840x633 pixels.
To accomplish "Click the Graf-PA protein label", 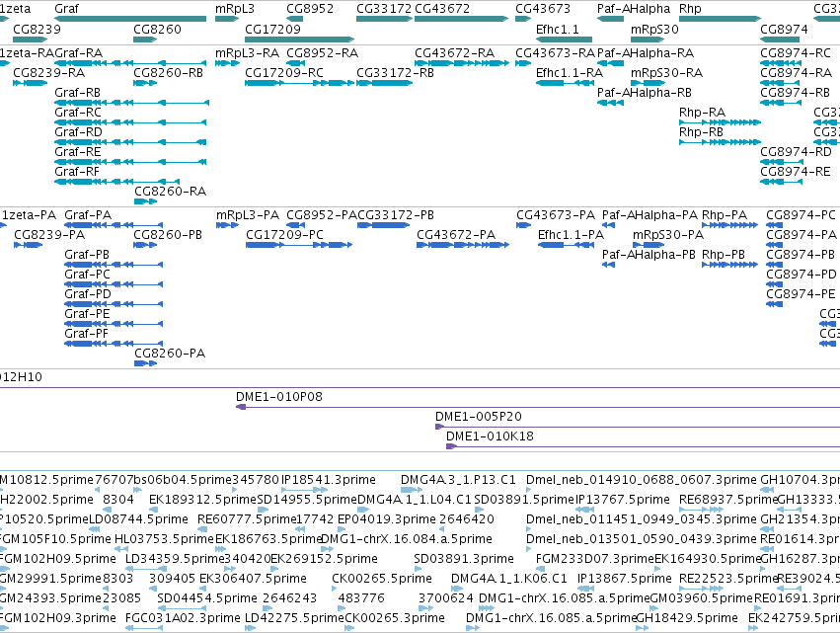I will click(x=88, y=215).
